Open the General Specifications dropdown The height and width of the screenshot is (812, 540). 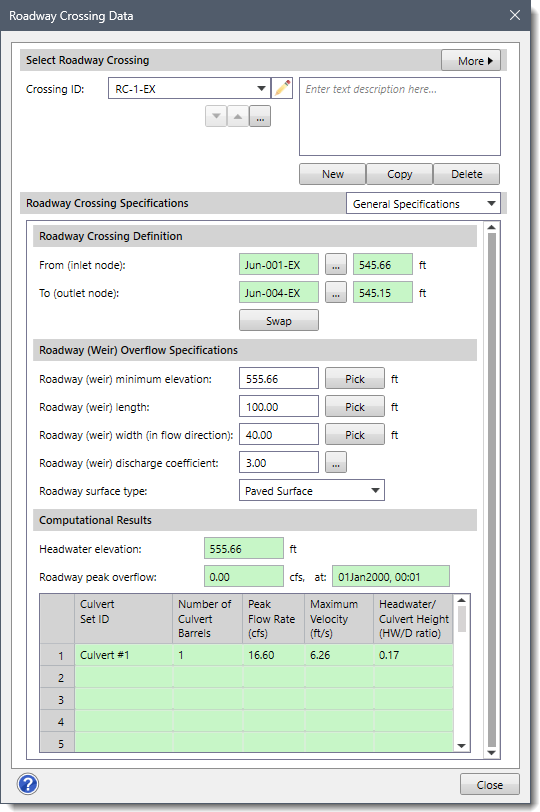pyautogui.click(x=423, y=204)
